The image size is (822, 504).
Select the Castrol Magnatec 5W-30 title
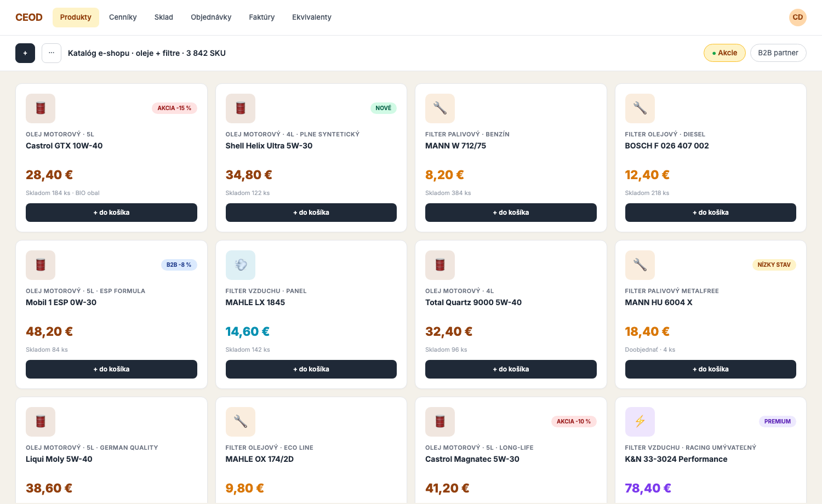[472, 459]
